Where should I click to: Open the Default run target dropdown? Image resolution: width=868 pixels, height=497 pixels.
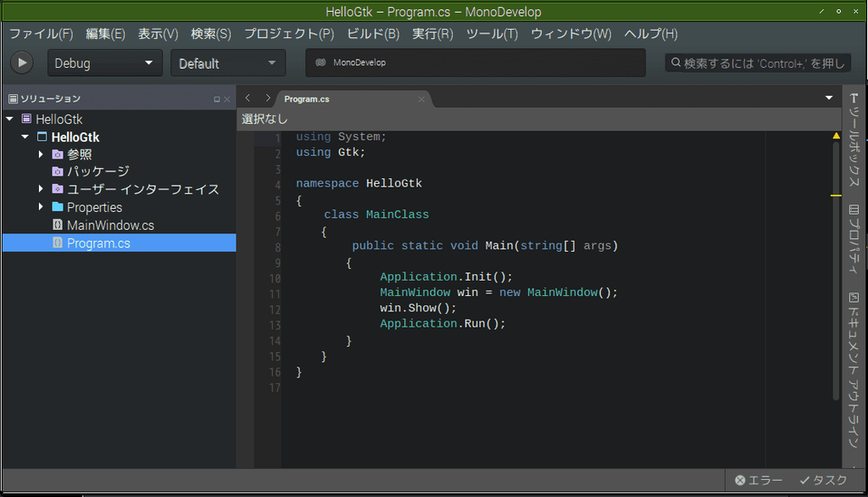point(227,62)
